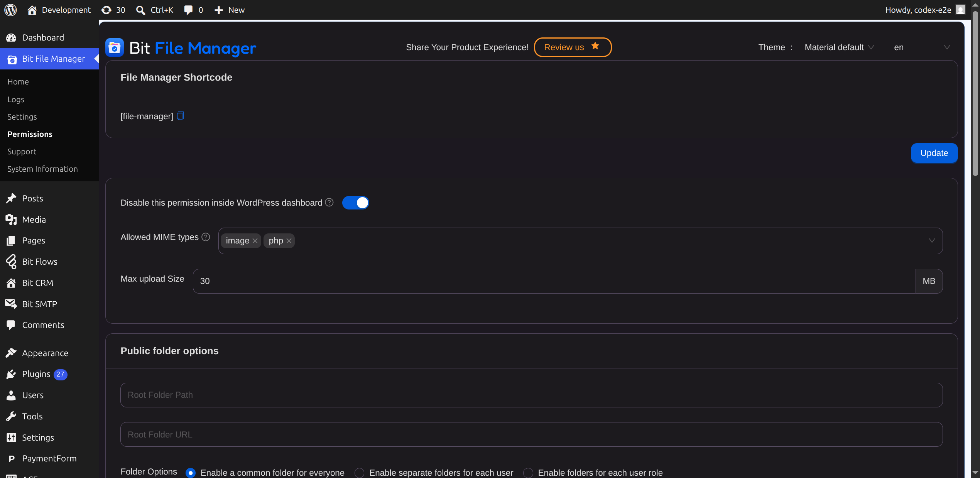Open the en language dropdown
Screen dimensions: 980x478
[x=922, y=47]
